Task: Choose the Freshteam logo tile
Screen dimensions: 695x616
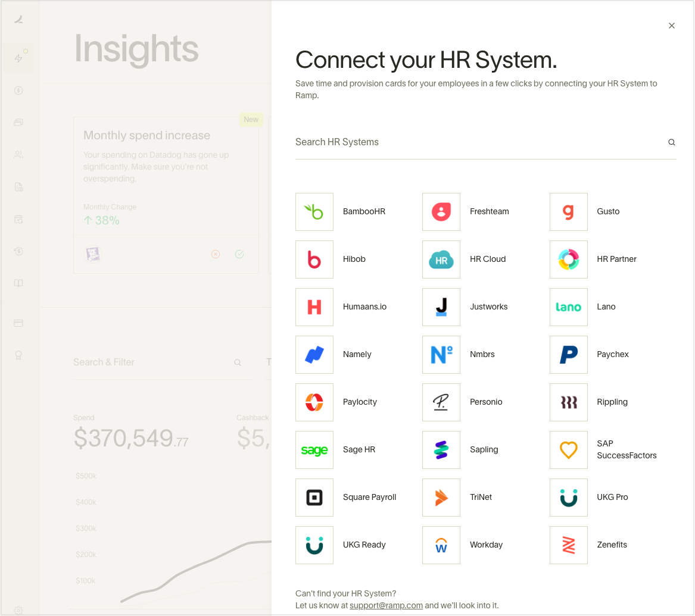Action: tap(441, 212)
